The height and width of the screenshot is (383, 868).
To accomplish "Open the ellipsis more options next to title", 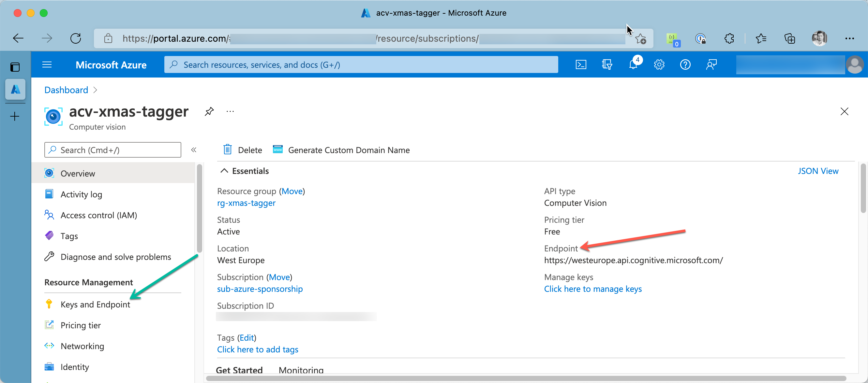I will tap(230, 111).
